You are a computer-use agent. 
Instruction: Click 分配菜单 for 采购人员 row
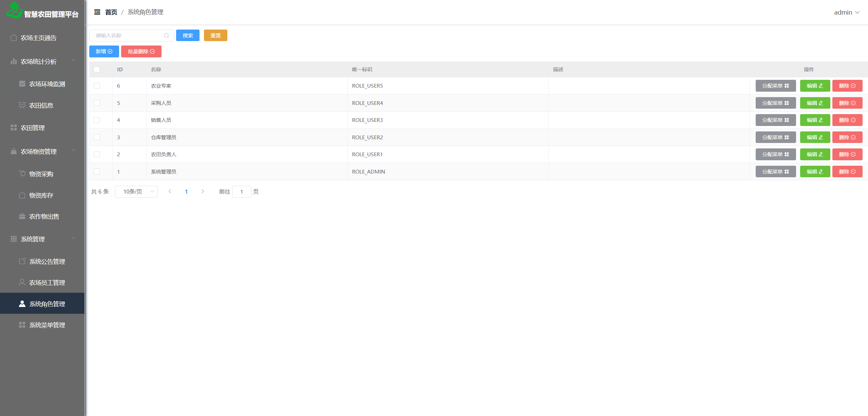[775, 103]
